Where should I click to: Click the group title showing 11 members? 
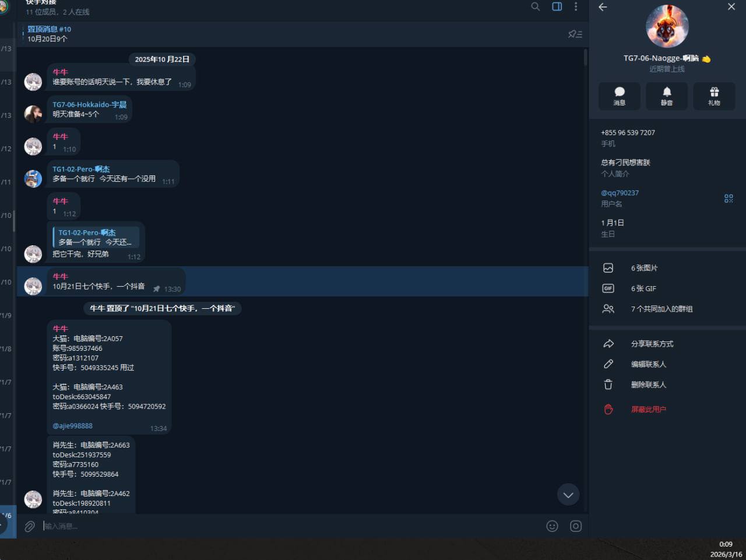tap(57, 7)
